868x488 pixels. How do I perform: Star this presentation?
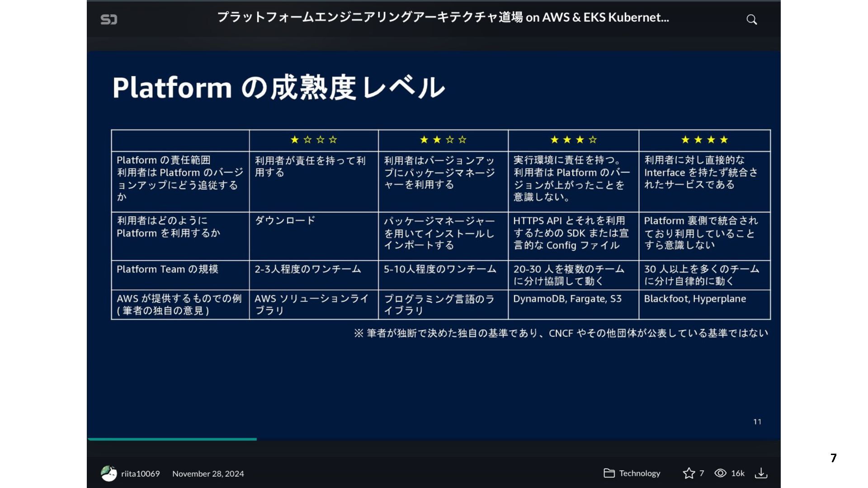point(689,473)
